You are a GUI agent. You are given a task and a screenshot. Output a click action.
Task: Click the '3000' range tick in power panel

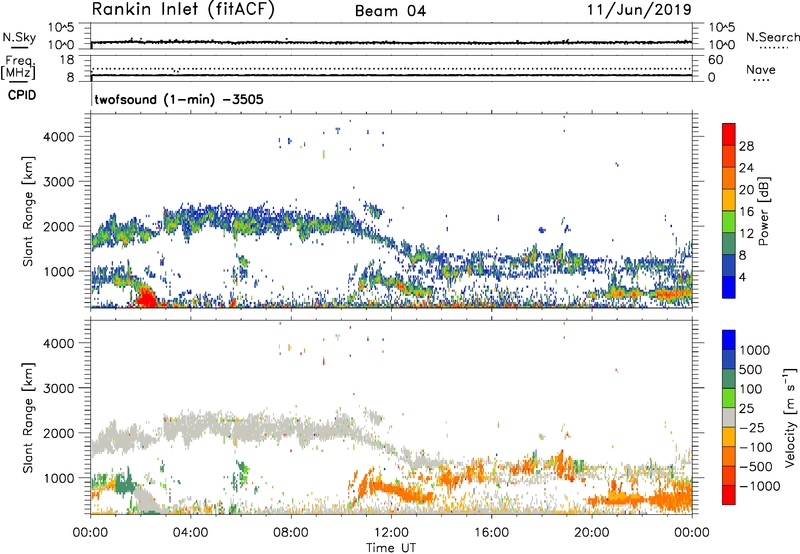point(59,182)
